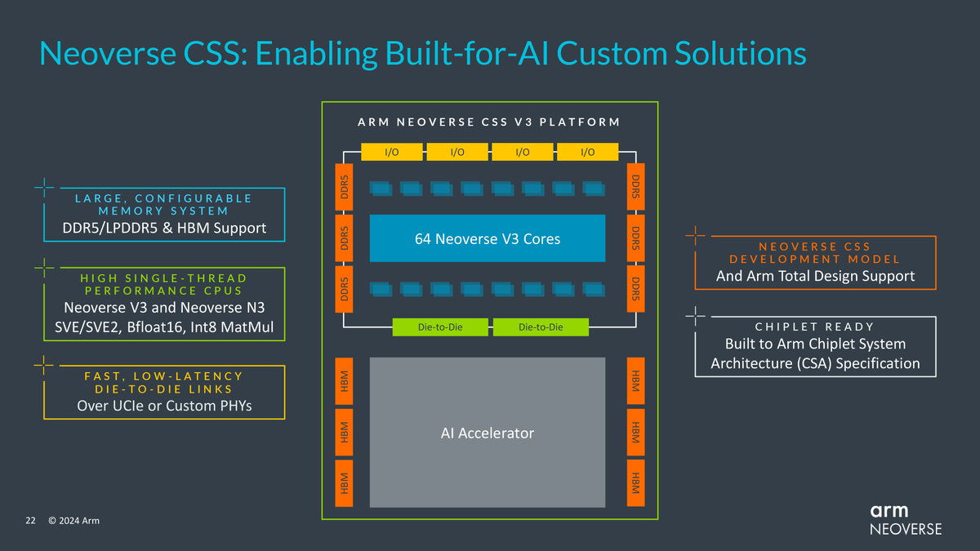The width and height of the screenshot is (980, 551).
Task: Collapse the Fast Low-Latency Die-to-Die Links callout
Action: (x=163, y=392)
